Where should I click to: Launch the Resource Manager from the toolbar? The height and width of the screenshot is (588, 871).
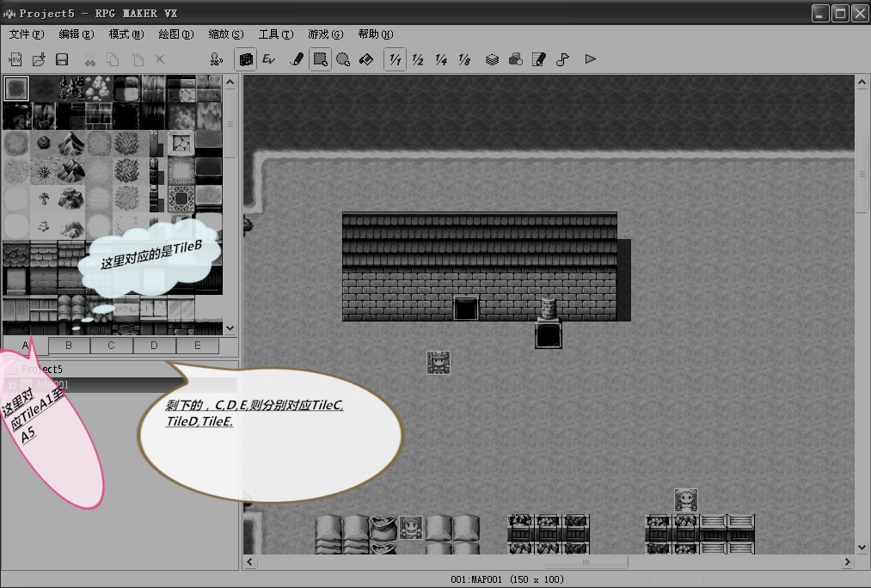(516, 59)
